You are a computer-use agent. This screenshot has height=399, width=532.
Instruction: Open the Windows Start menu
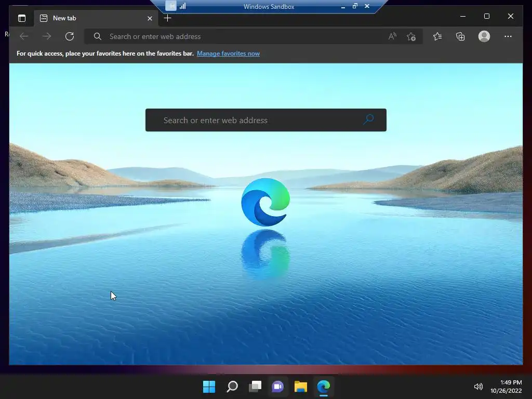(x=209, y=387)
